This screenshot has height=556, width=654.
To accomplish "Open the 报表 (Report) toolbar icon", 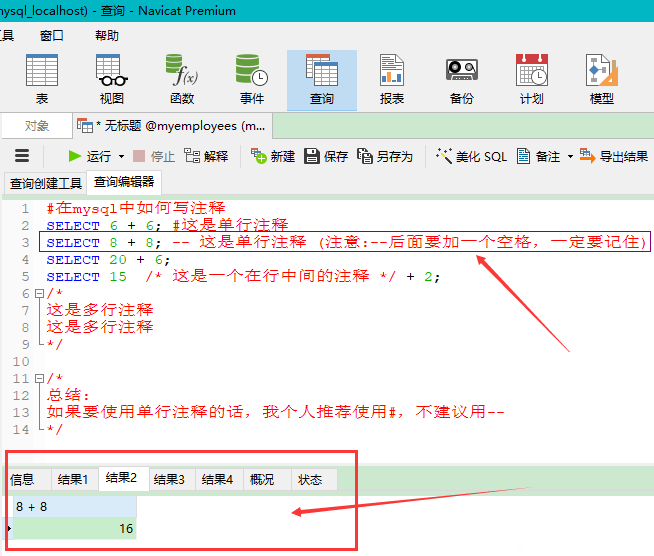I will click(392, 80).
